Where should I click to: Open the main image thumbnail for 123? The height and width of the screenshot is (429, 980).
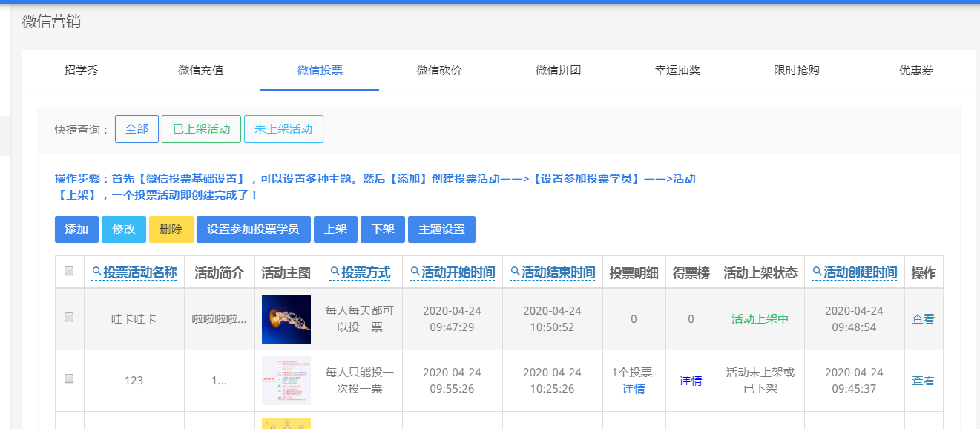[286, 381]
